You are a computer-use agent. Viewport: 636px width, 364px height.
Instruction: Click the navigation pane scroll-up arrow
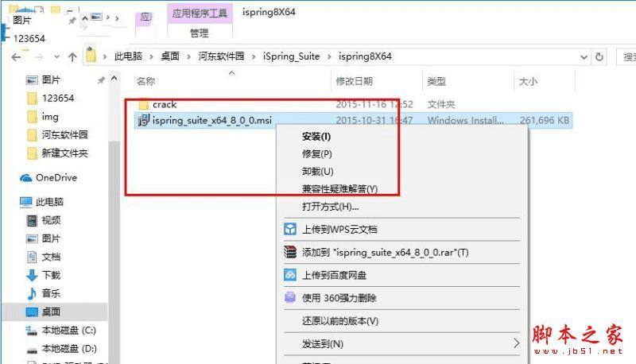tap(114, 78)
